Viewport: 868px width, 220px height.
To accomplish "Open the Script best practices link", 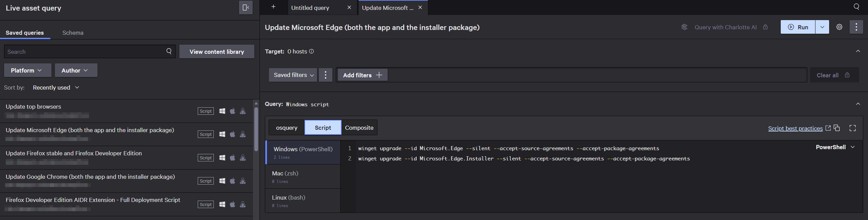I will tap(799, 128).
